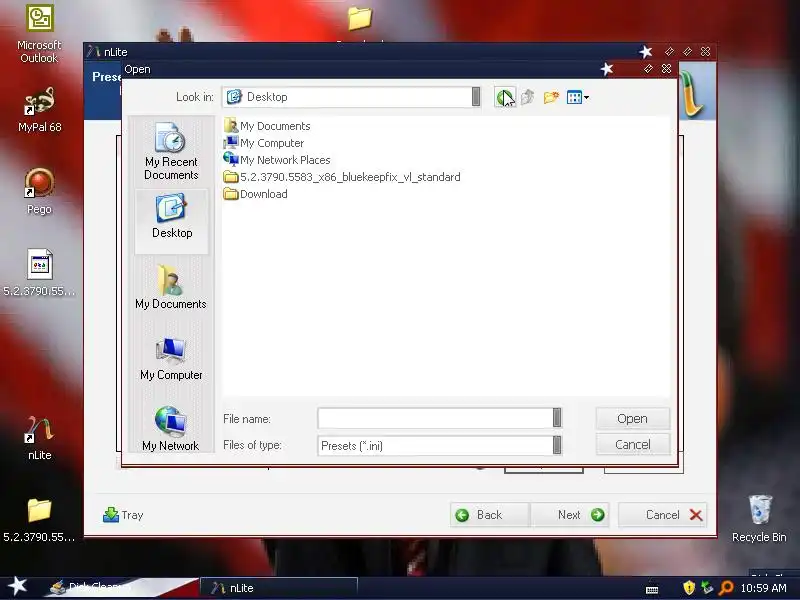Click the Cancel button in nLite window

pos(662,515)
